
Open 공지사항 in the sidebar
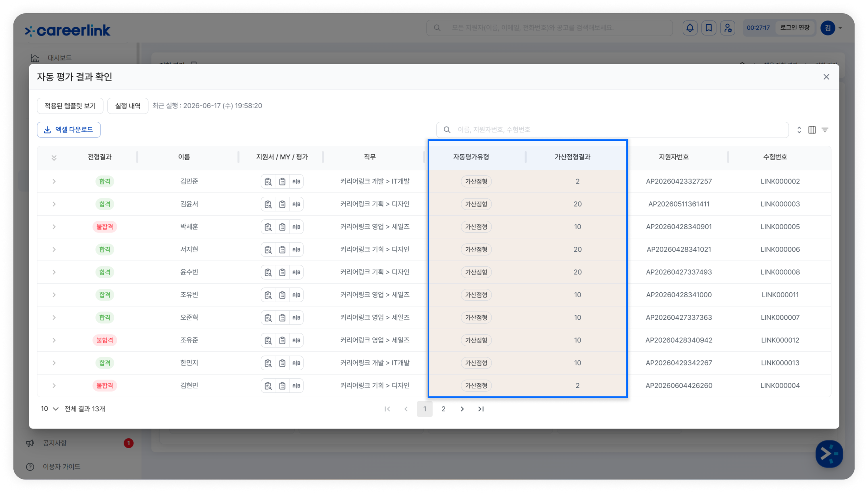[55, 443]
